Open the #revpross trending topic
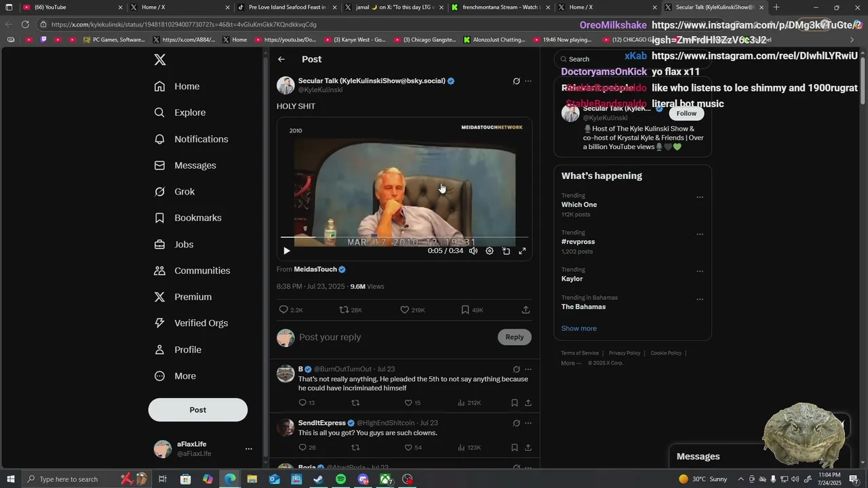Viewport: 868px width, 488px height. [578, 242]
